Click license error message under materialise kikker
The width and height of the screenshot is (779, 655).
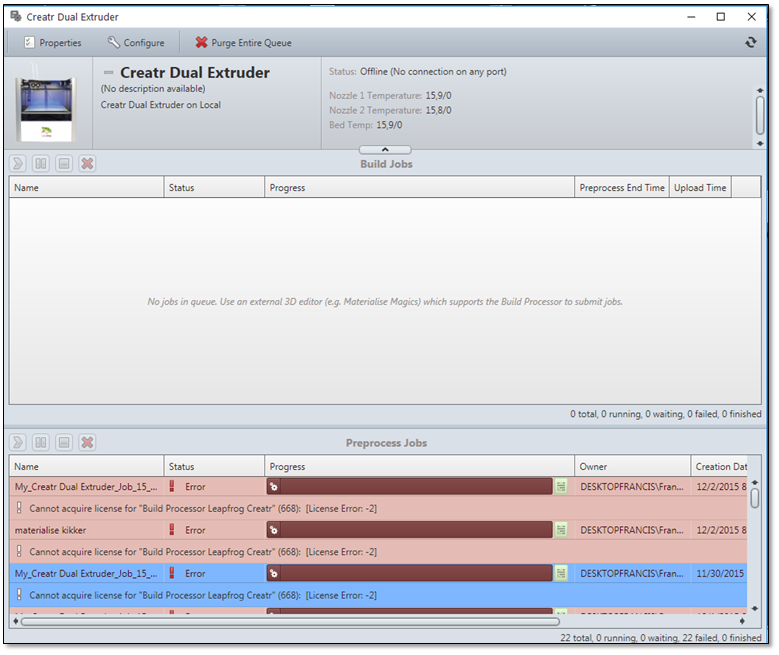[203, 552]
